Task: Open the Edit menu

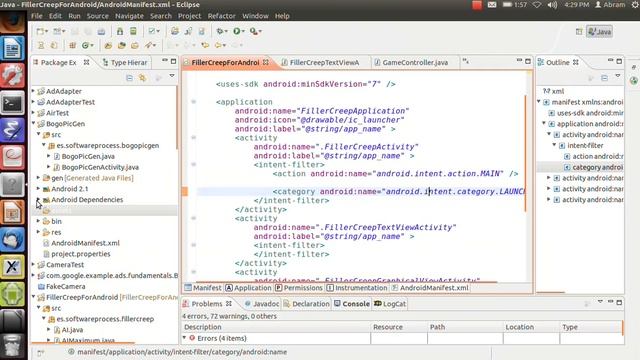Action: click(55, 16)
